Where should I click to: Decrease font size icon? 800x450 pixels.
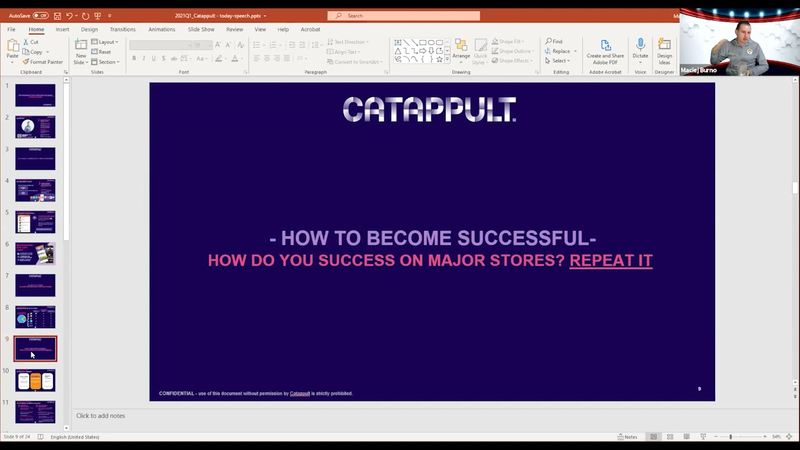point(228,45)
